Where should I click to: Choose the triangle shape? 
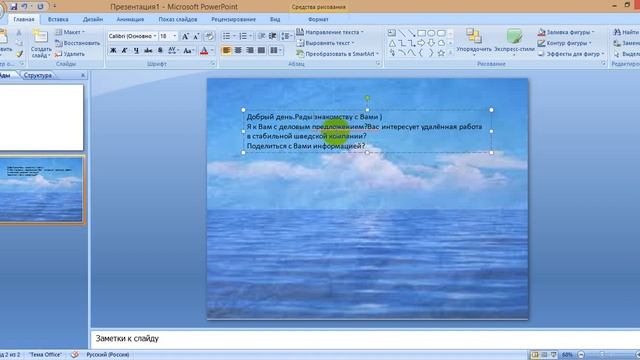click(392, 43)
